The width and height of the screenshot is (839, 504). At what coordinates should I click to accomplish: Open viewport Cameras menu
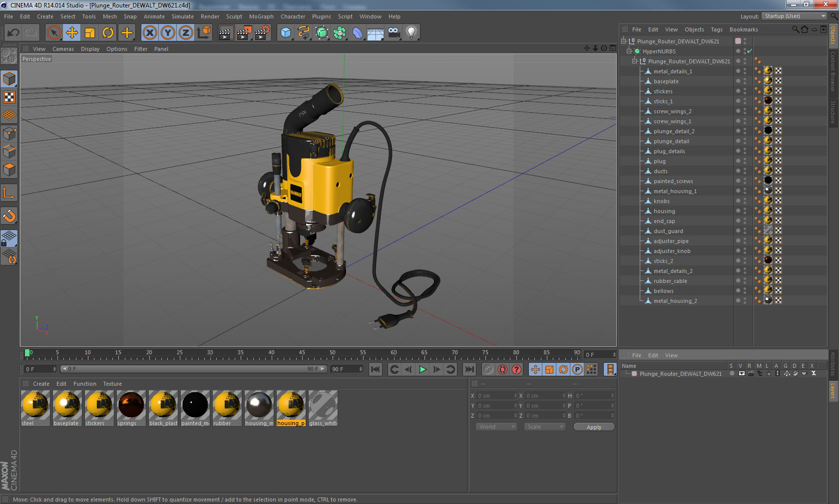point(63,49)
